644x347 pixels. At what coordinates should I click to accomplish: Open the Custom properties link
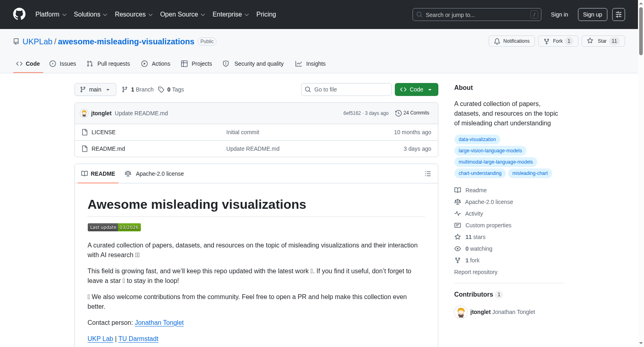[483, 225]
